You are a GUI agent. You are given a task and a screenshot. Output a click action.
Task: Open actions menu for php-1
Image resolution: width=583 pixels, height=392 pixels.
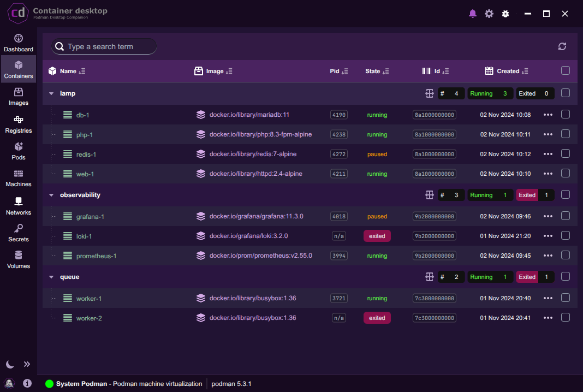[548, 134]
